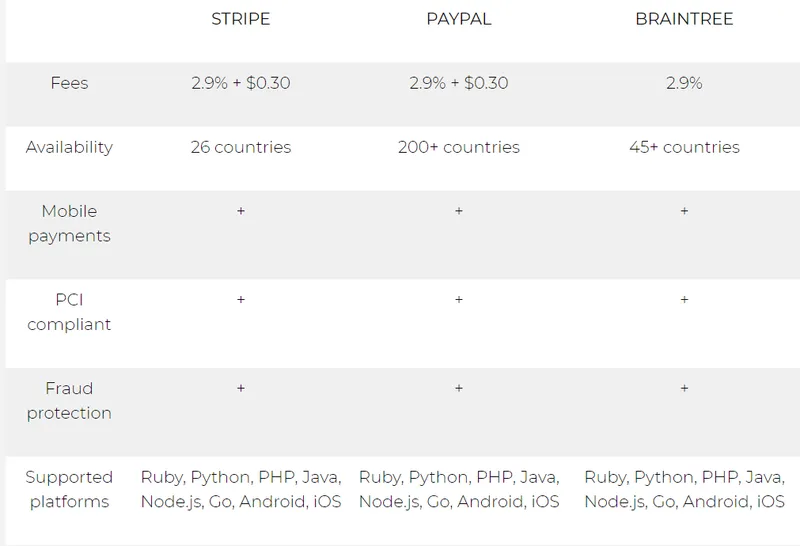800x546 pixels.
Task: Click the 26 countries cell
Action: click(x=241, y=147)
